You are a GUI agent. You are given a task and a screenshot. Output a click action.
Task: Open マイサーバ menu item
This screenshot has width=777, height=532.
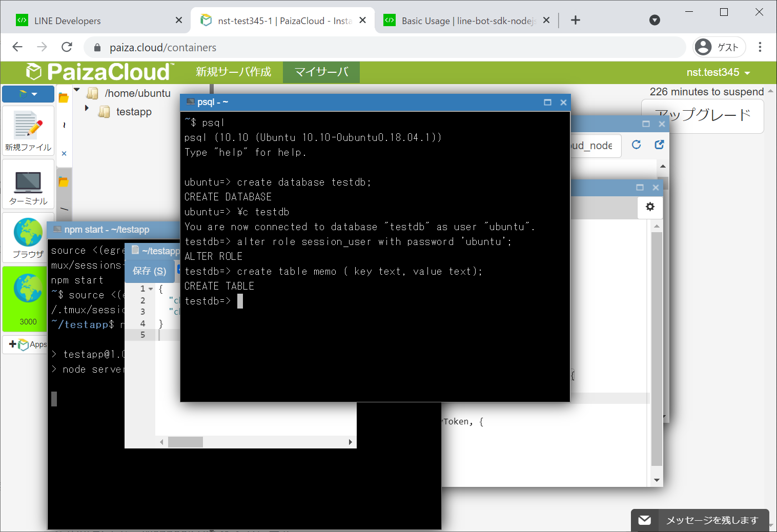coord(321,72)
